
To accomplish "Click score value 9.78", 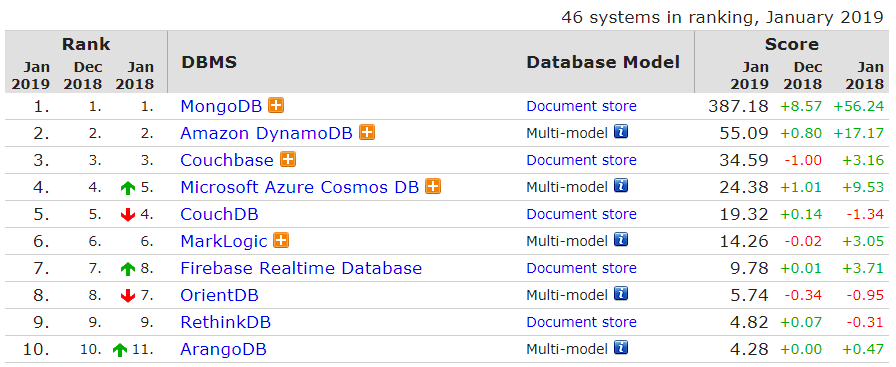I will [749, 268].
